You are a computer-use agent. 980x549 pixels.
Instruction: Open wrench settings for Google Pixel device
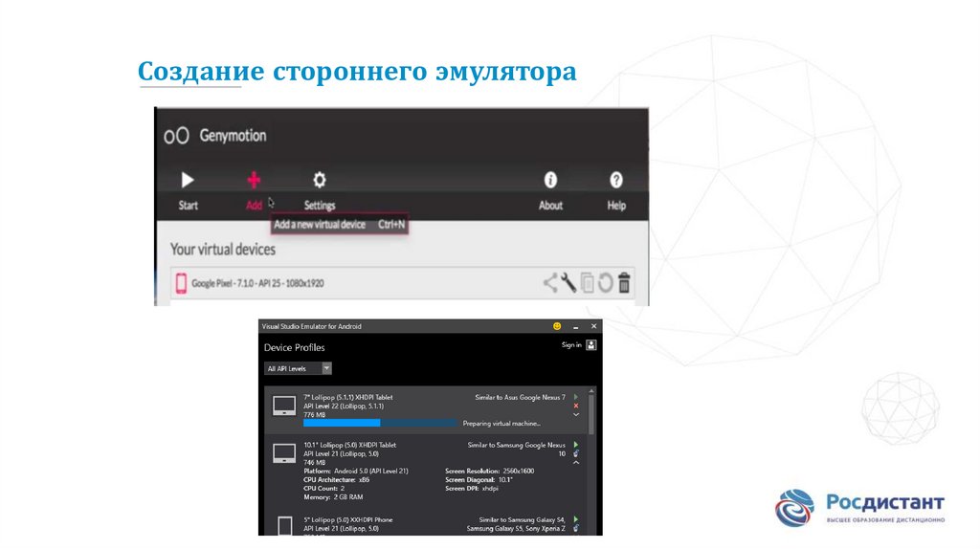568,283
